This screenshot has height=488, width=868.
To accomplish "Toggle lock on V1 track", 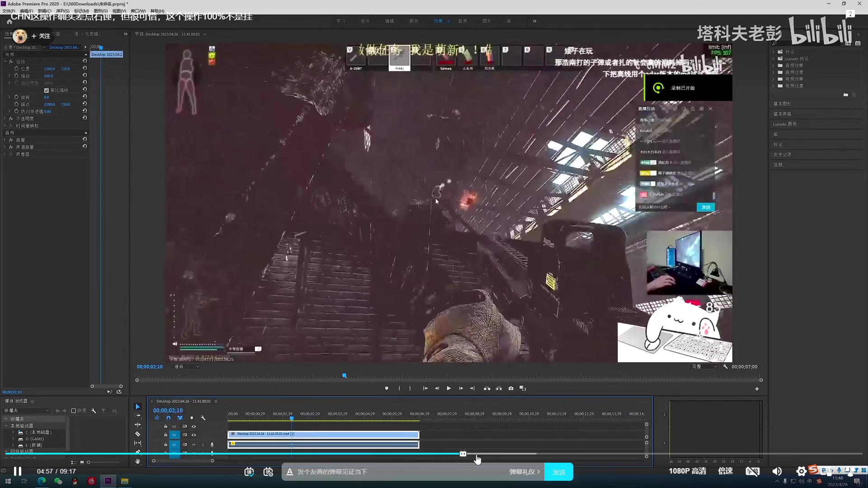I will tap(165, 435).
